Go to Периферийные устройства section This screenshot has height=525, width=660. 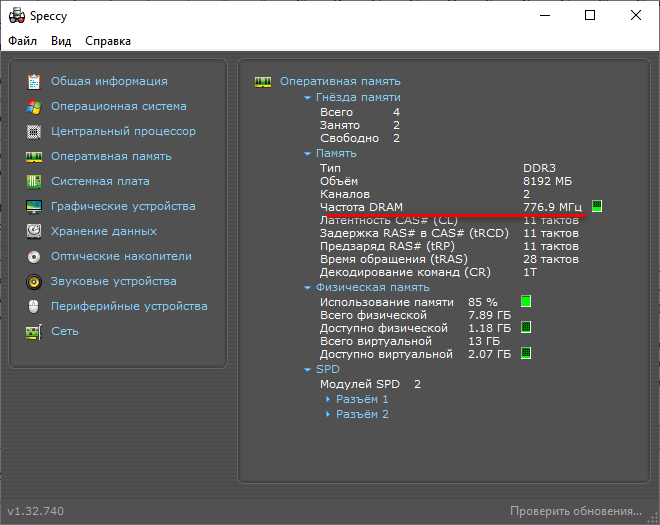[x=129, y=306]
